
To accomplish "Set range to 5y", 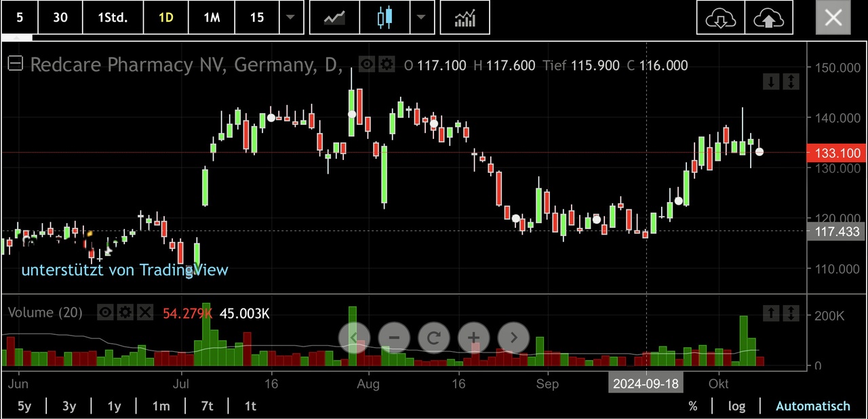I will click(24, 406).
